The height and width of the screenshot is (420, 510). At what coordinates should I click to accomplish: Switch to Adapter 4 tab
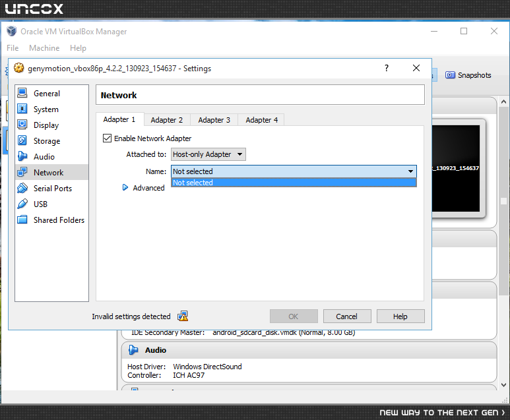[261, 120]
